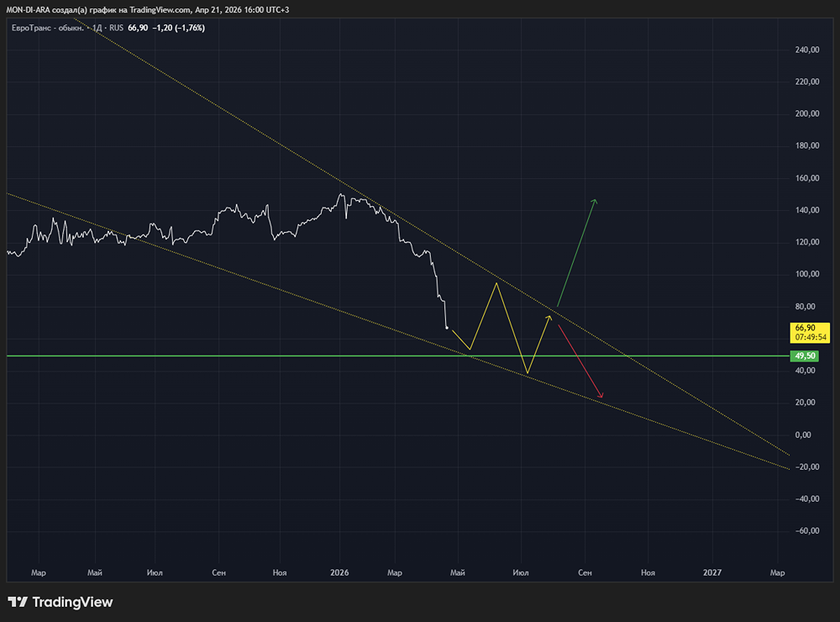Click the green 49,50 price level label
Image resolution: width=840 pixels, height=622 pixels.
(805, 356)
